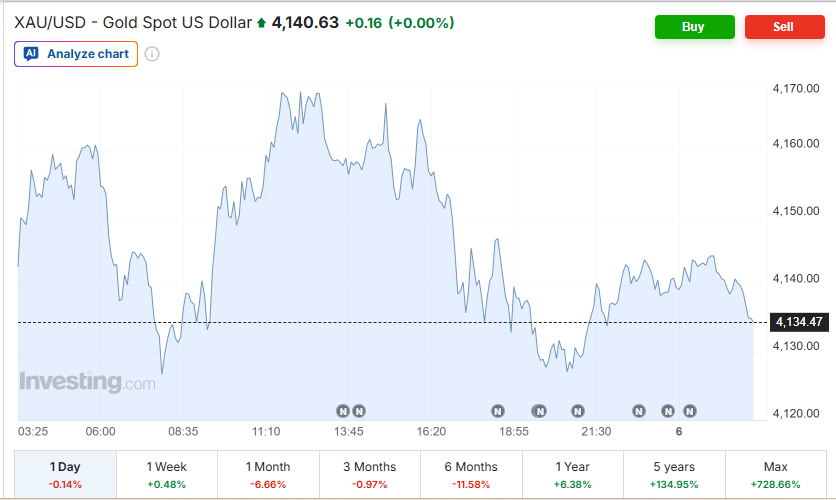
Task: Click the red Sell button
Action: tap(784, 27)
